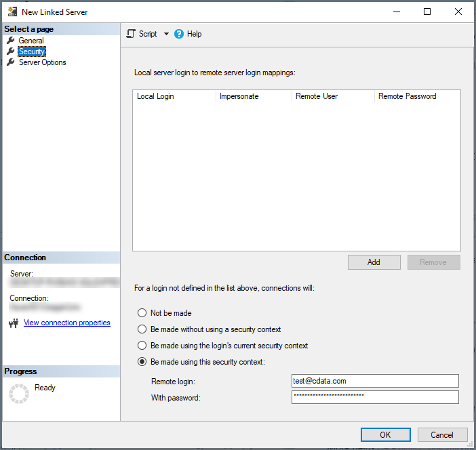Open the General page
This screenshot has height=450, width=476.
(x=31, y=41)
